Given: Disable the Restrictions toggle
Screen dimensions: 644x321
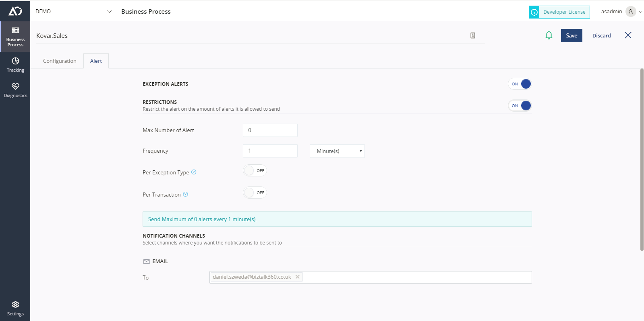Looking at the screenshot, I should [520, 106].
